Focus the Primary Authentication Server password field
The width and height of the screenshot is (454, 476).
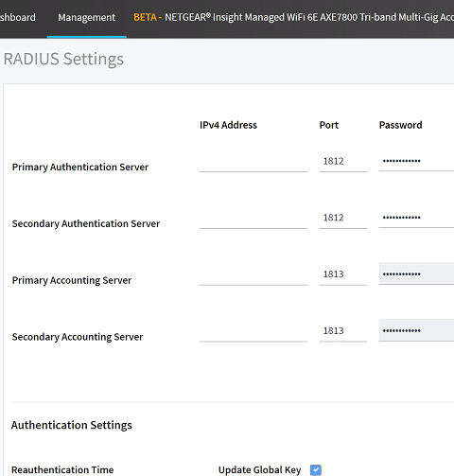416,161
